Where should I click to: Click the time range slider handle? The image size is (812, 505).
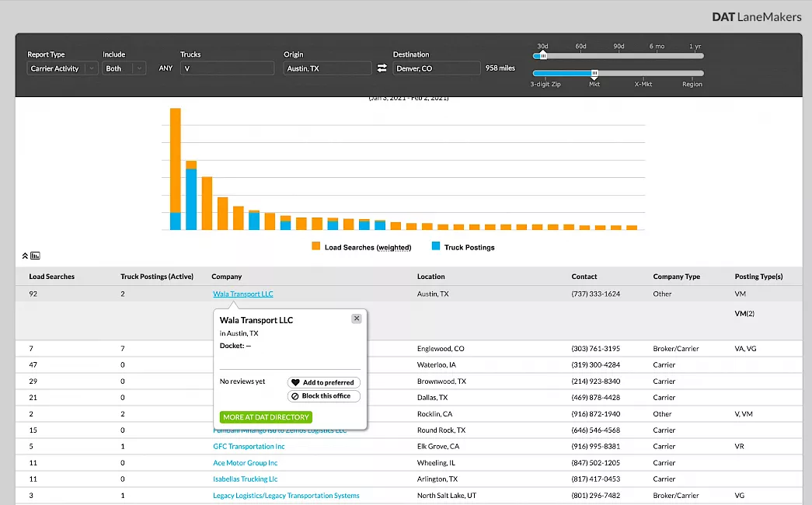coord(542,56)
